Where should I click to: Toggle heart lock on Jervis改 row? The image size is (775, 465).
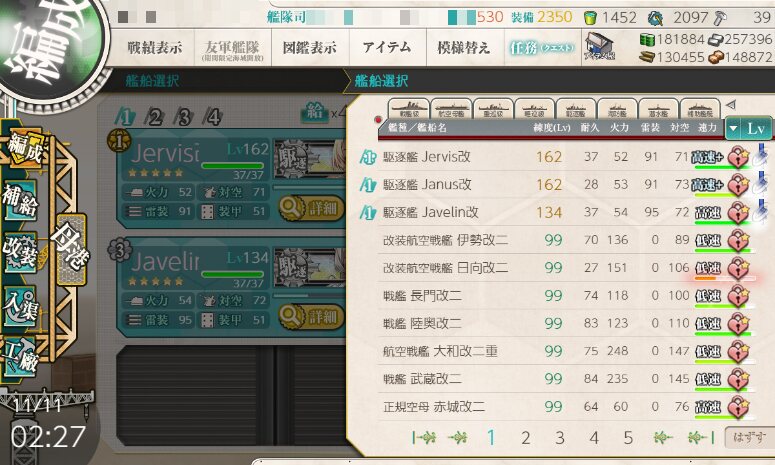point(739,157)
